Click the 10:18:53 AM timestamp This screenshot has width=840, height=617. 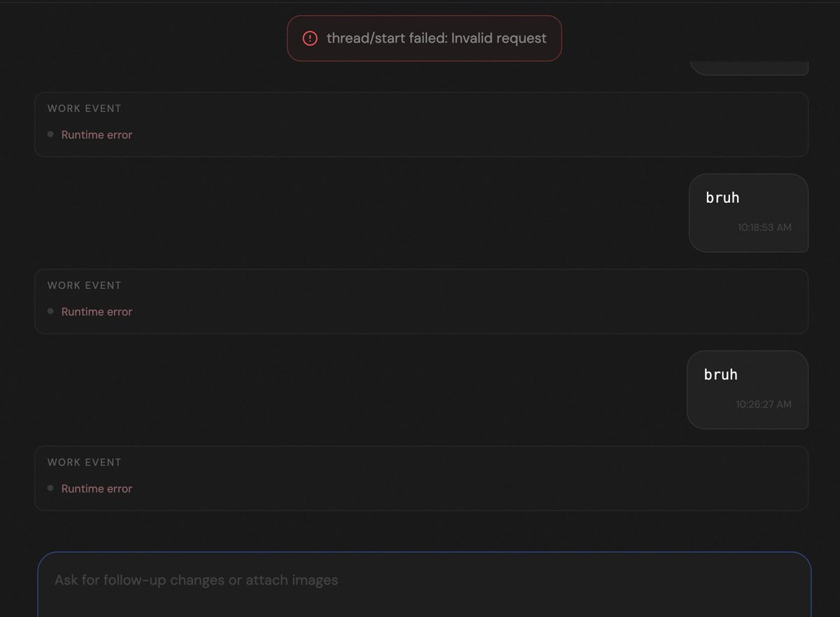click(x=764, y=227)
